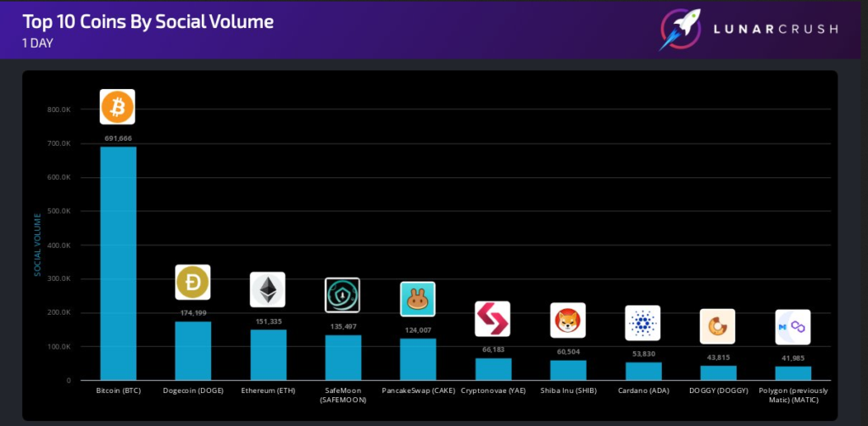Click the Shiba Inu (SHIB) axis label
The width and height of the screenshot is (868, 426).
pyautogui.click(x=569, y=390)
